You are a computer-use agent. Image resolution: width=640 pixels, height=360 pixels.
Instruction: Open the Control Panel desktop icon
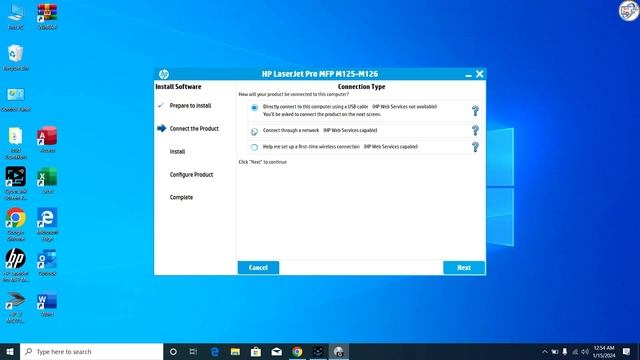point(16,99)
